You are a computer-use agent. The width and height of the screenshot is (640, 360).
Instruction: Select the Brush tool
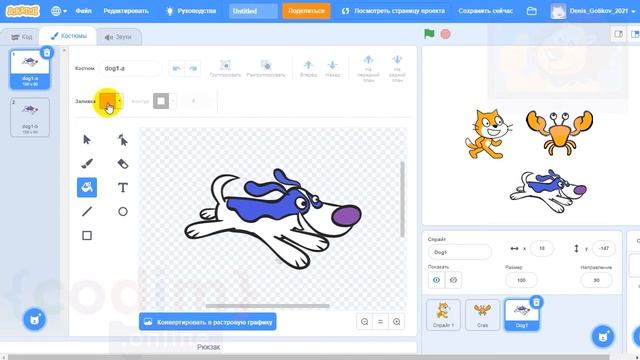click(87, 164)
